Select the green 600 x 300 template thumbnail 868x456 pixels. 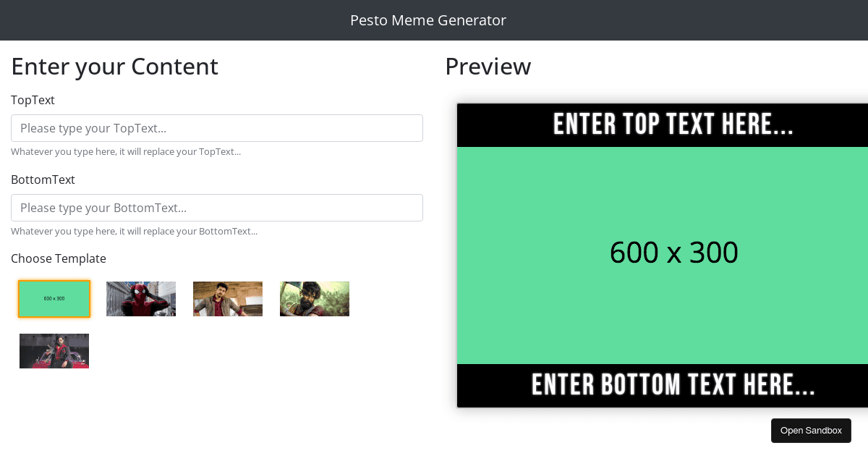pyautogui.click(x=54, y=299)
